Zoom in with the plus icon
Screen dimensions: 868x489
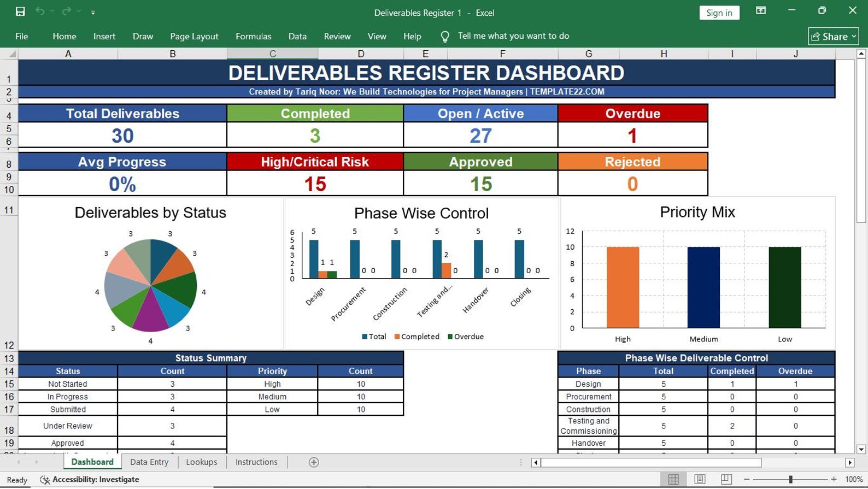pos(834,479)
